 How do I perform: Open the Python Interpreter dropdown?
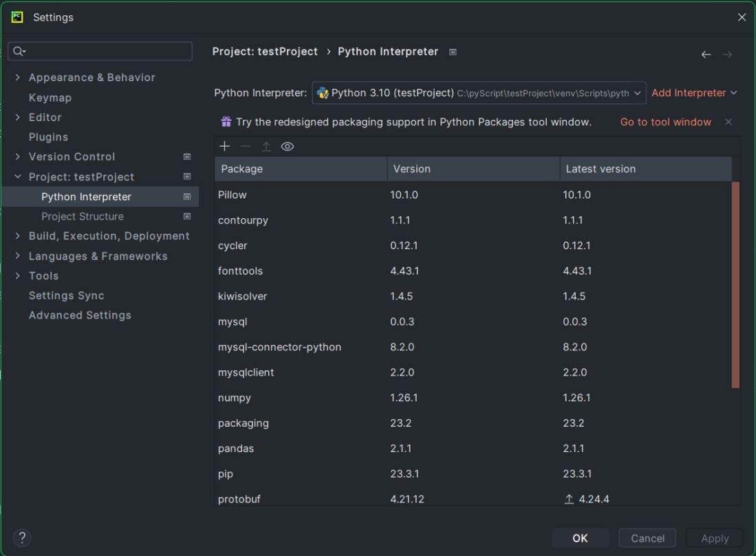coord(479,93)
